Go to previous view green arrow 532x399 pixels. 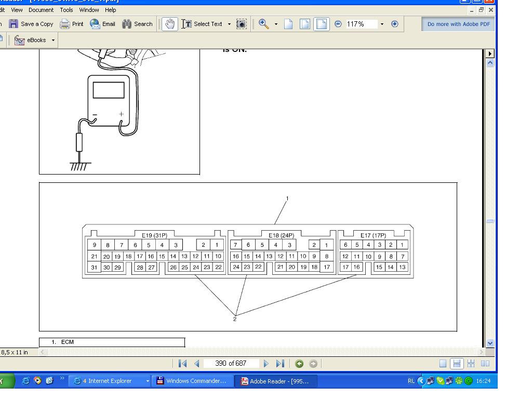tap(299, 364)
